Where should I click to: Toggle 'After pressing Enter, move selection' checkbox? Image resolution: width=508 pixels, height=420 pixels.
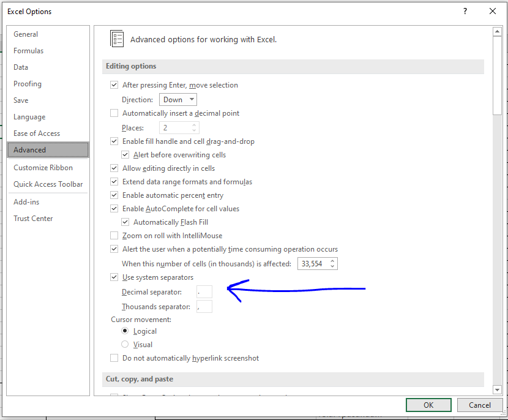(x=114, y=85)
